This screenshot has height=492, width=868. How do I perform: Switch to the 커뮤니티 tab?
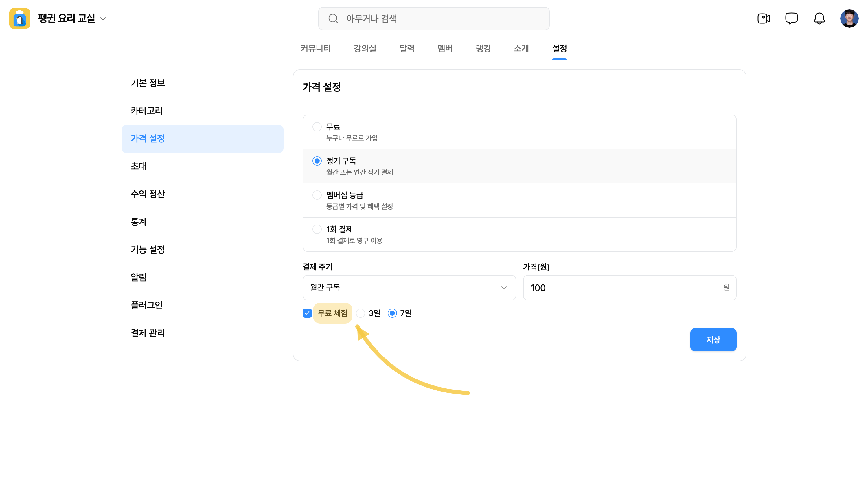pos(315,48)
